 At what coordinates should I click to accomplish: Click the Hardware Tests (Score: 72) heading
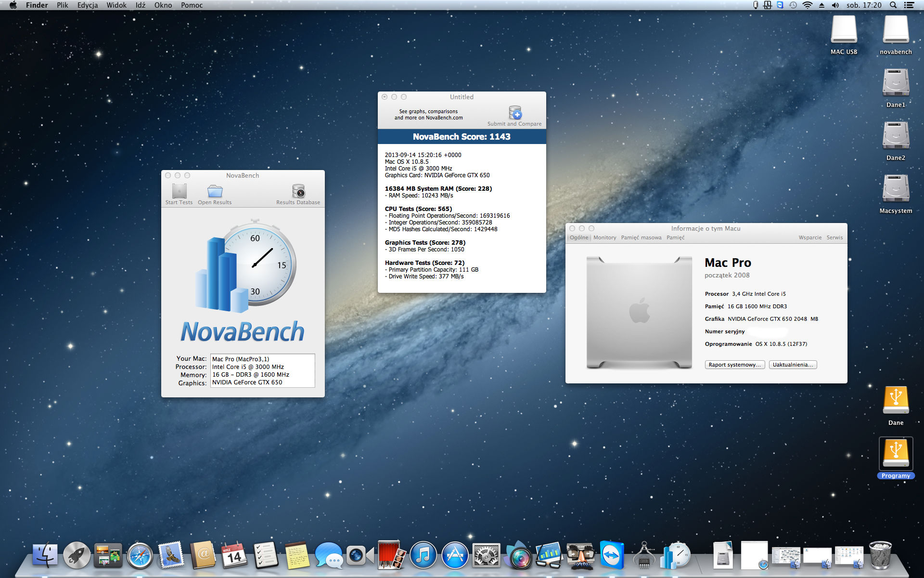tap(424, 263)
